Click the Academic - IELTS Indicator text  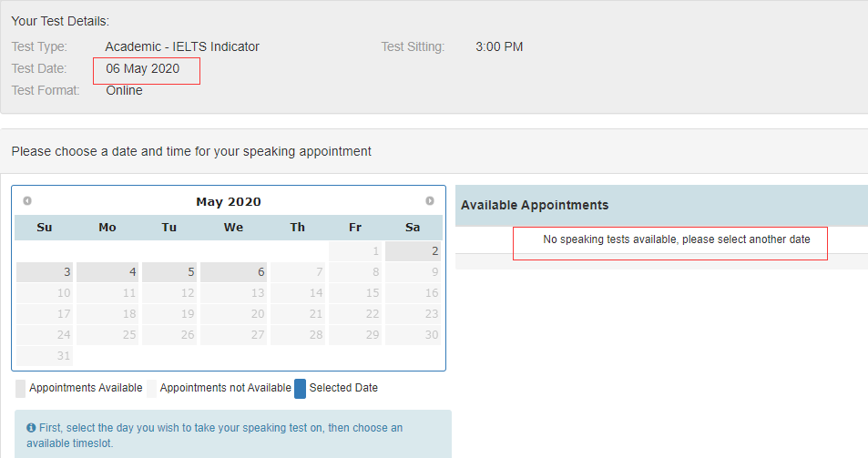point(182,46)
